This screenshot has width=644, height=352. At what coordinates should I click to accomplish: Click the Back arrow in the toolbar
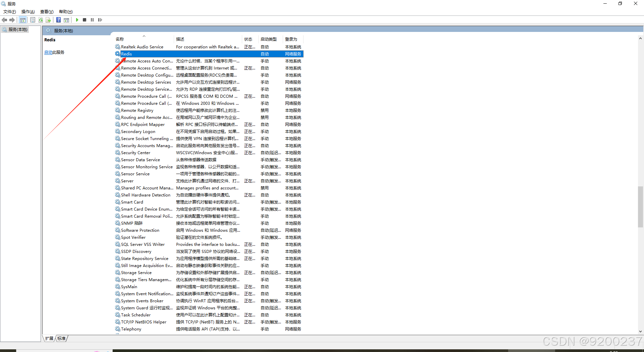(x=4, y=20)
